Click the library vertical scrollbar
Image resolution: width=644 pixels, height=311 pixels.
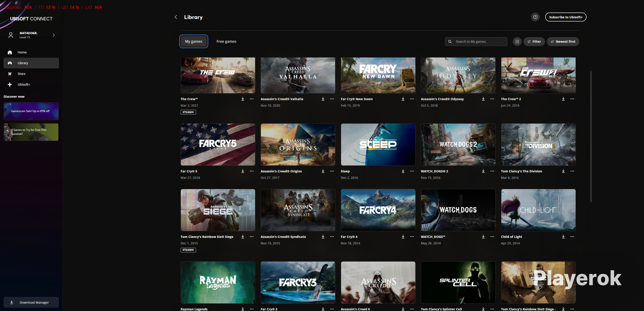[x=591, y=137]
